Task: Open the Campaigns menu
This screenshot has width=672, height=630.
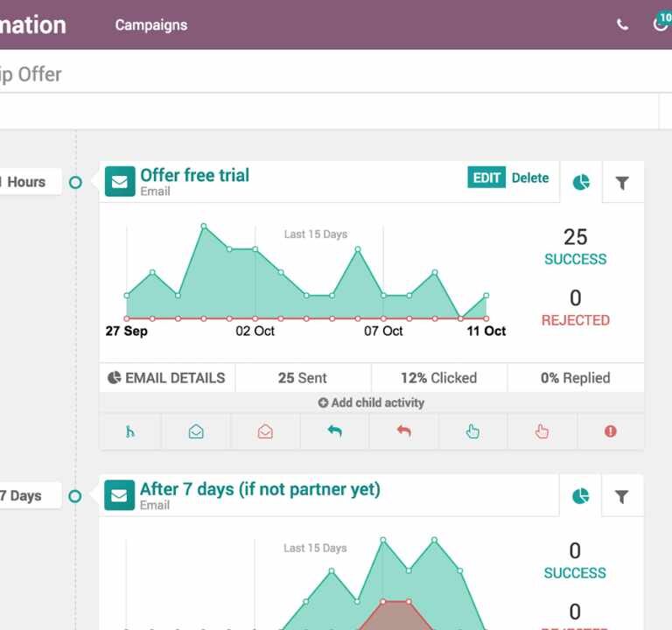Action: [x=151, y=24]
